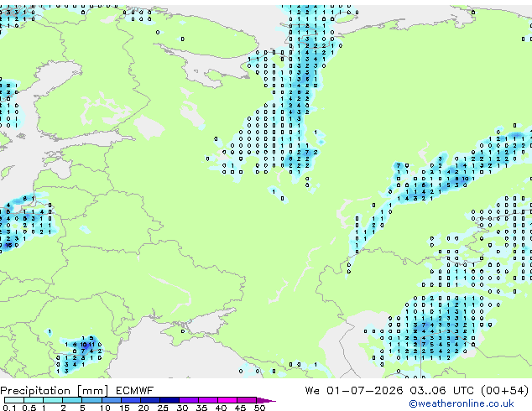Click the legend tick label '0.5'
Image resolution: width=532 pixels, height=411 pixels.
coord(29,408)
